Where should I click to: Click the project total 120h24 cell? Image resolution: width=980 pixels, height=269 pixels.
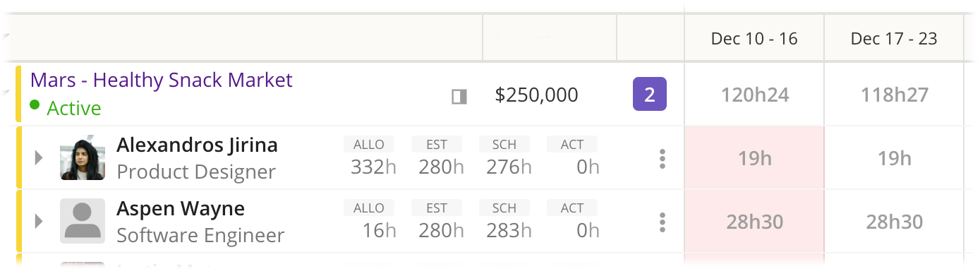[754, 95]
